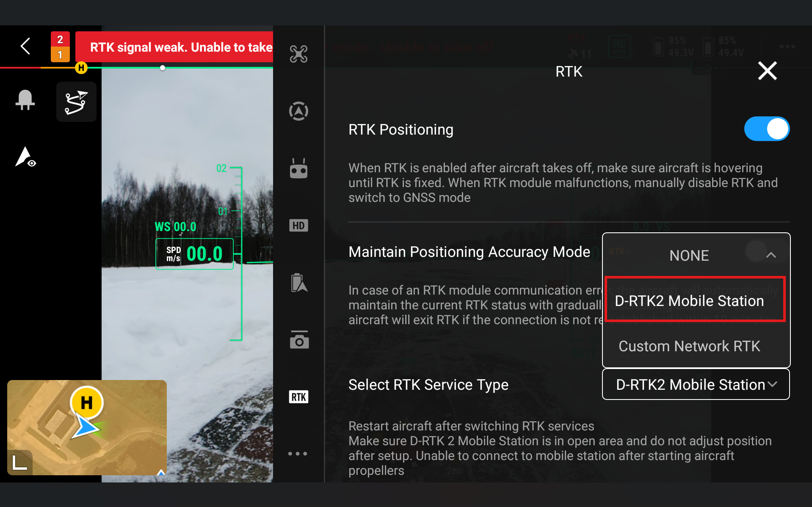This screenshot has height=507, width=812.
Task: Select the RTK settings tab icon
Action: pyautogui.click(x=298, y=397)
